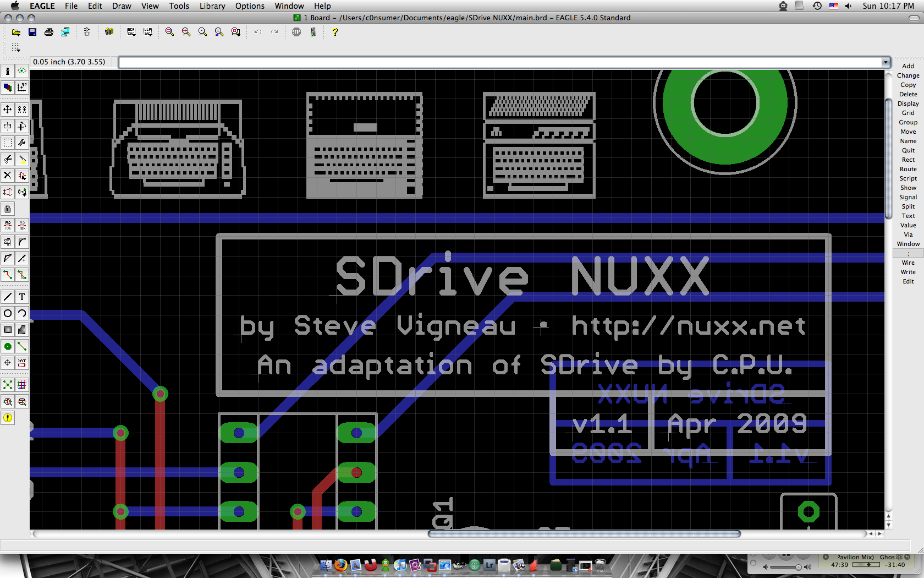Adjust the volume slider in bottom-right widget
The height and width of the screenshot is (578, 924).
pyautogui.click(x=786, y=567)
